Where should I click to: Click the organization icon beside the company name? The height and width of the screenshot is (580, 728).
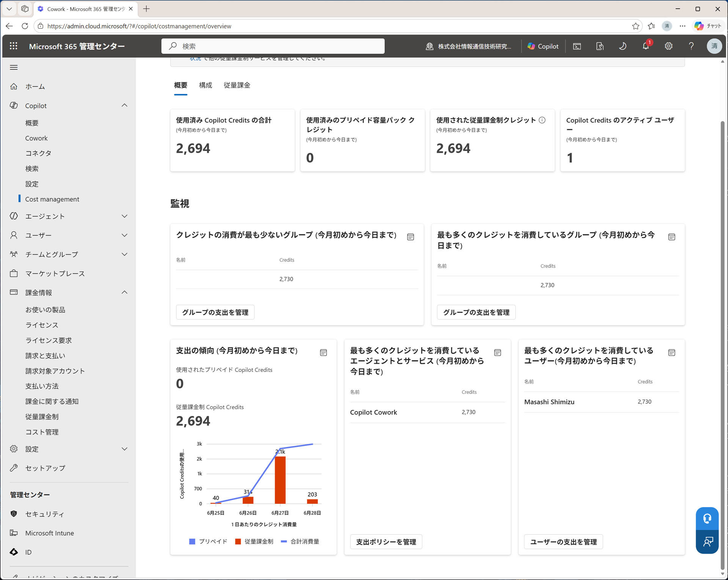[x=430, y=46]
